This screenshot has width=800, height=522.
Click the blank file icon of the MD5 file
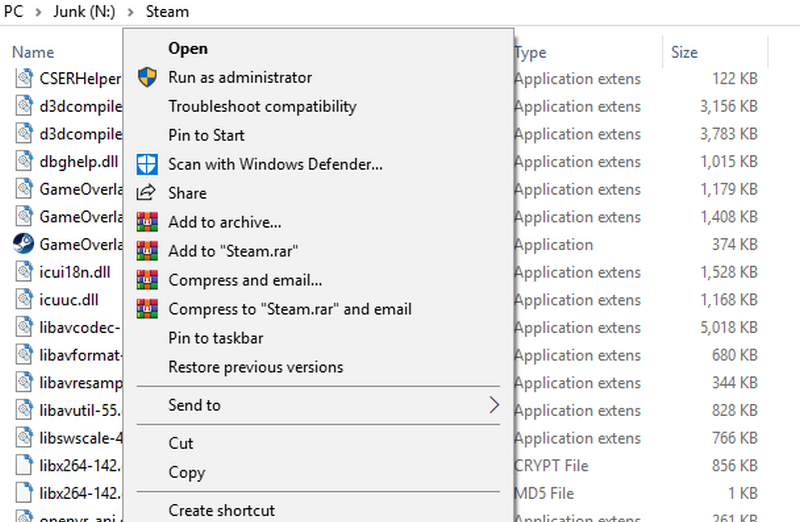23,493
